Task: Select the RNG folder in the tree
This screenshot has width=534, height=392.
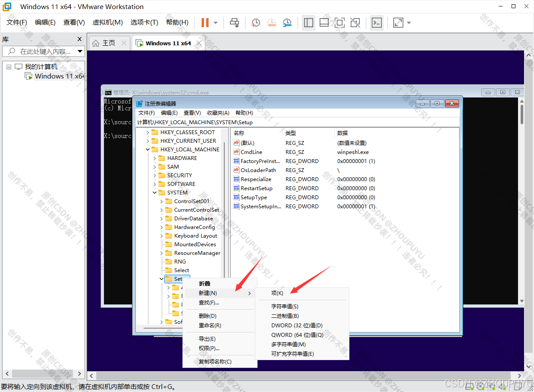Action: 176,262
